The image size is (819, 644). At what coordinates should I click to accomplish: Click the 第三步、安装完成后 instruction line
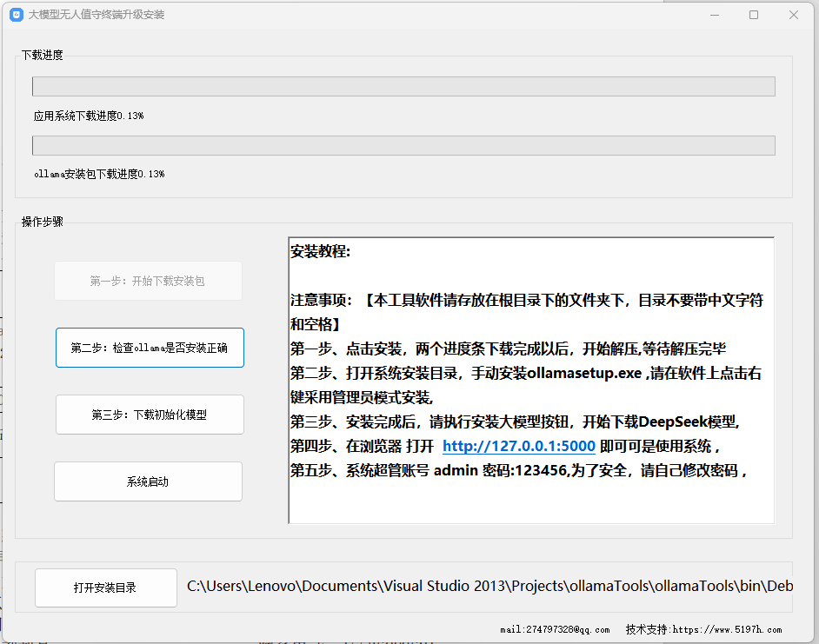(x=515, y=422)
